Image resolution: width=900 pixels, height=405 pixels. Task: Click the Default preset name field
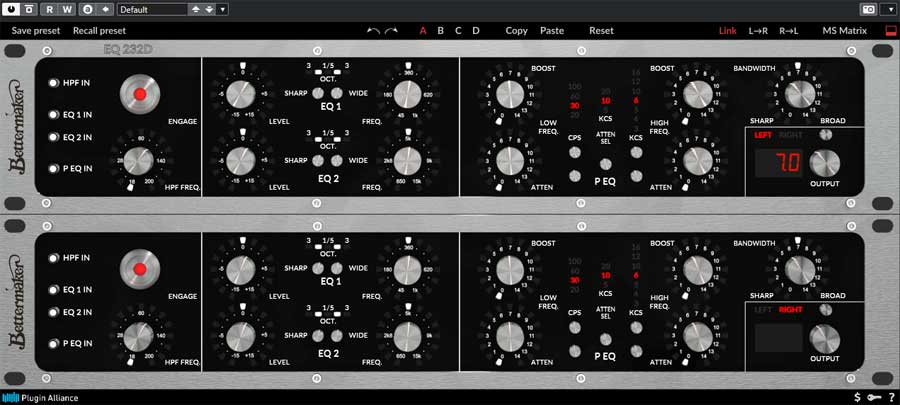tap(152, 9)
